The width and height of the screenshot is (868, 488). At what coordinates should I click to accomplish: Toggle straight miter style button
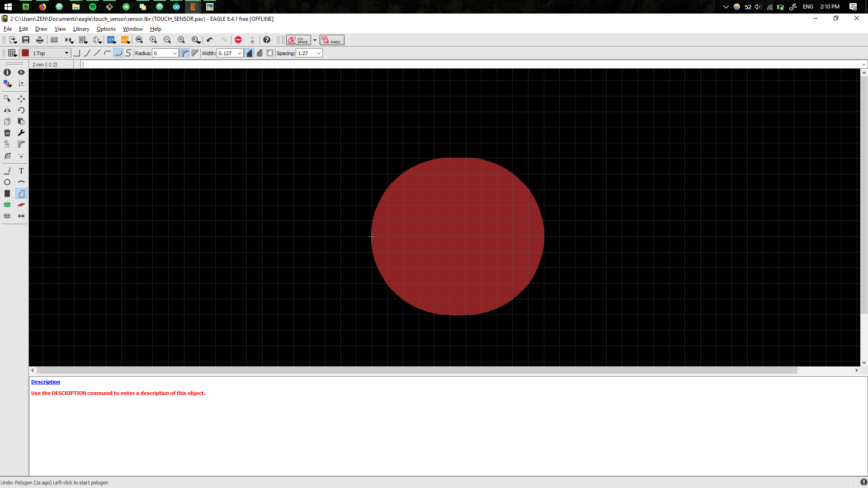pyautogui.click(x=195, y=53)
